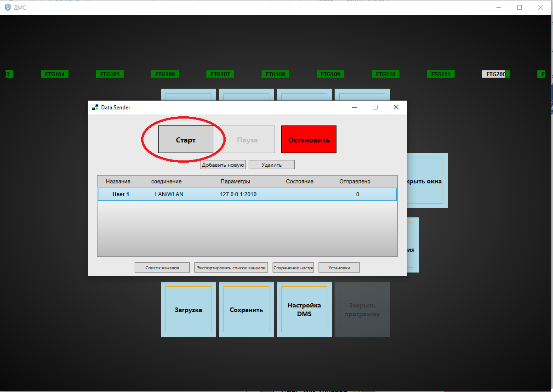553x392 pixels.
Task: Open Настройка DMS tile
Action: 304,310
